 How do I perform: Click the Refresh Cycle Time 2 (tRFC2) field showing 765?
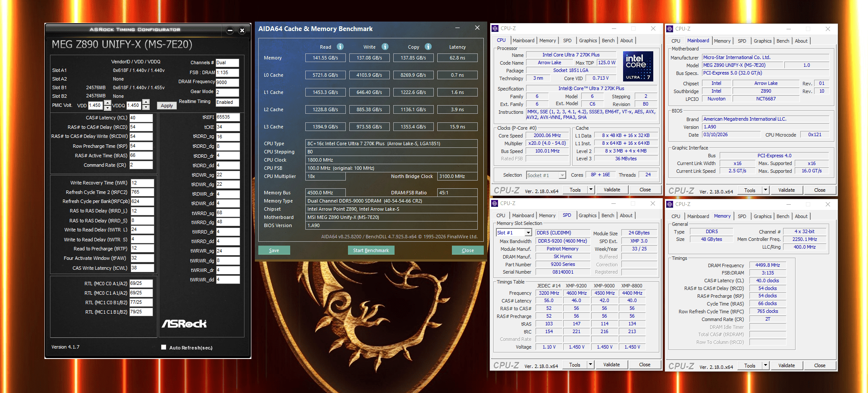click(x=142, y=192)
